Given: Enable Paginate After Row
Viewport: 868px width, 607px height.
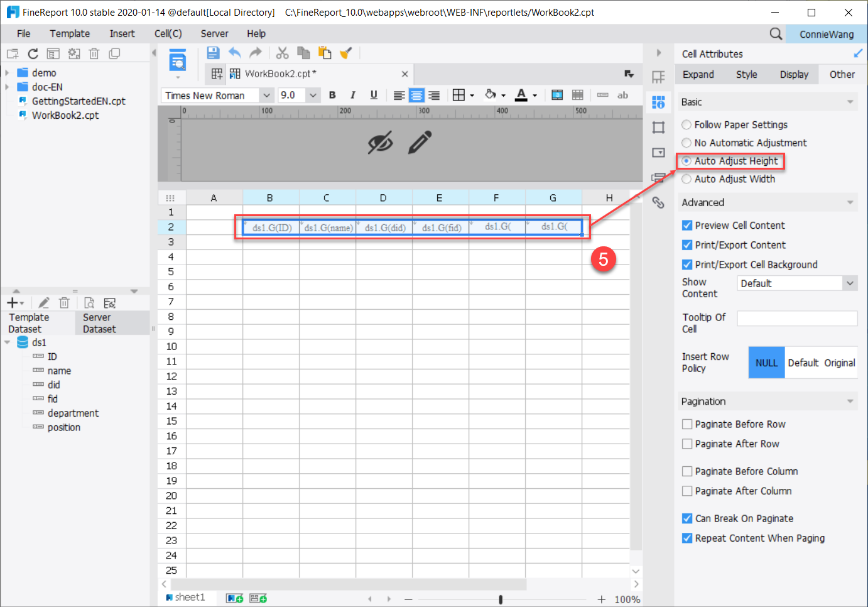Looking at the screenshot, I should pyautogui.click(x=687, y=444).
